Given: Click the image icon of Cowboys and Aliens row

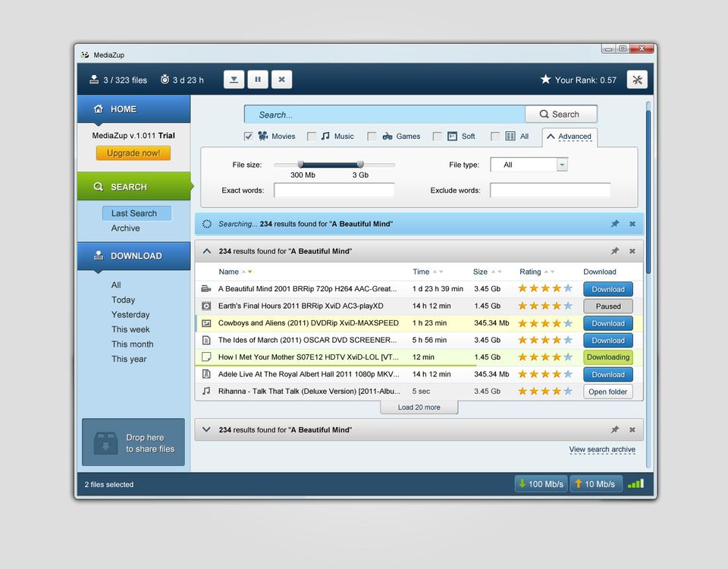Looking at the screenshot, I should 206,323.
